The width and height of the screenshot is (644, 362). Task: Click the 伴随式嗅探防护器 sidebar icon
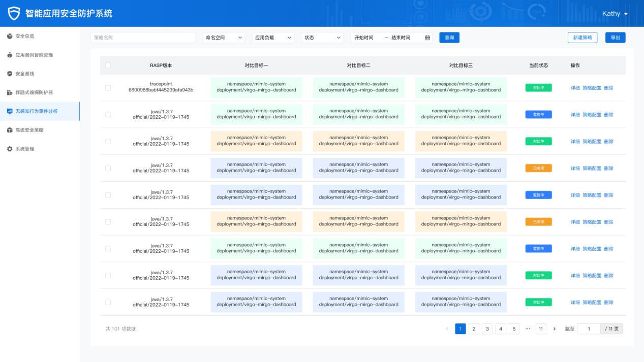tap(10, 92)
